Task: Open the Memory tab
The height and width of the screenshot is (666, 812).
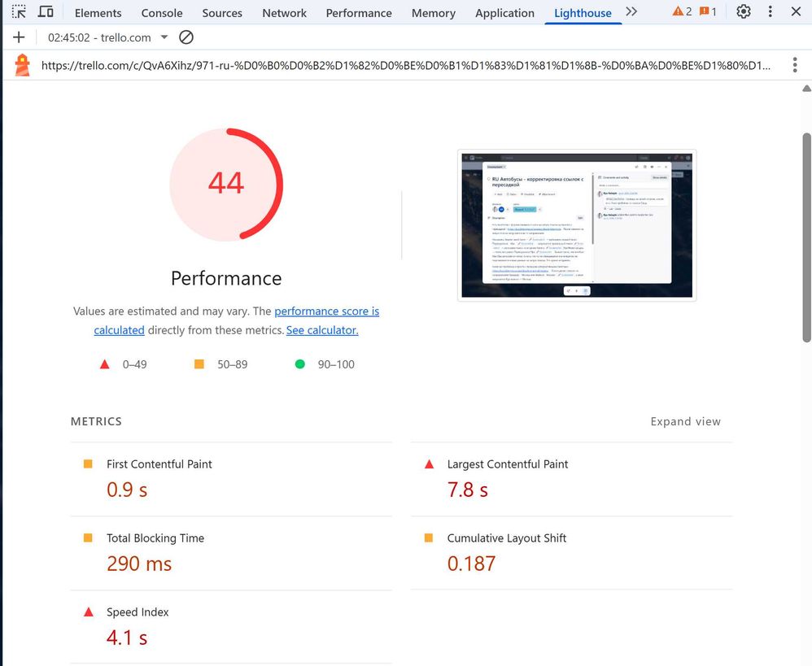Action: (x=434, y=13)
